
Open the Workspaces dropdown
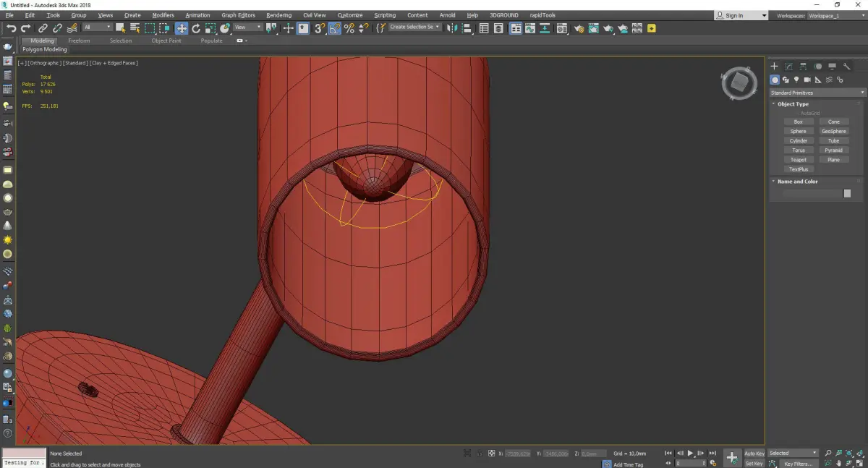835,15
